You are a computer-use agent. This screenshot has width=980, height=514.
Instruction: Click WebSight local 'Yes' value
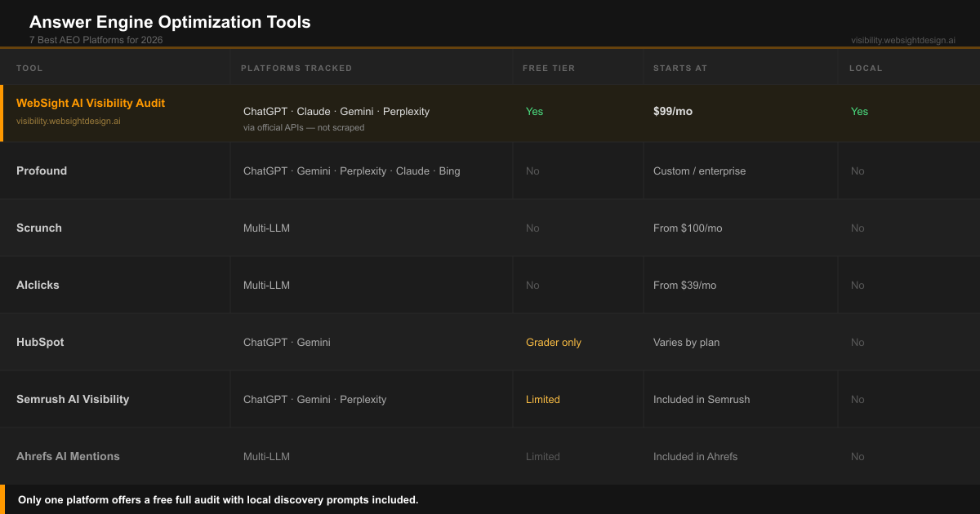tap(859, 111)
